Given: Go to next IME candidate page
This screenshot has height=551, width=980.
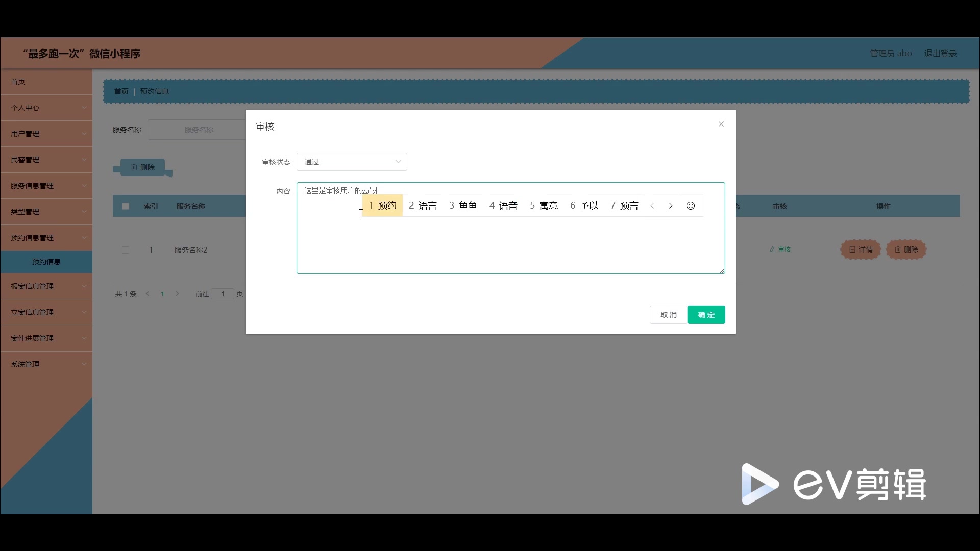Looking at the screenshot, I should tap(670, 206).
